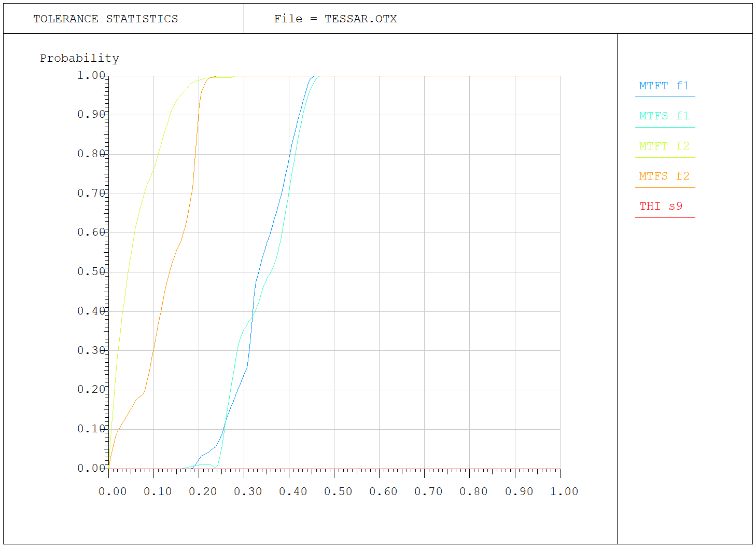Select the MTFS f2 legend entry
Image resolution: width=756 pixels, height=547 pixels.
tap(664, 176)
